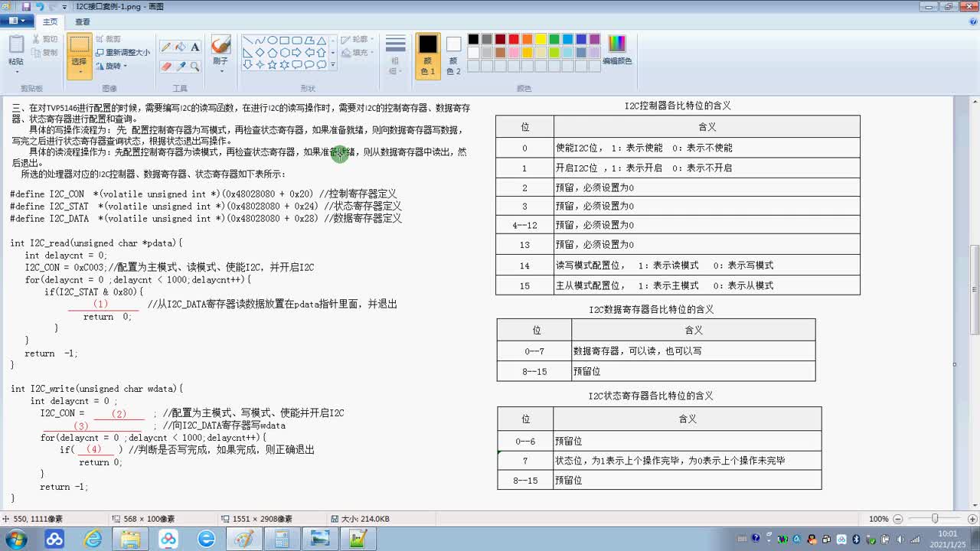This screenshot has height=551, width=980.
Task: Pick the Rectangle shape
Action: click(284, 41)
